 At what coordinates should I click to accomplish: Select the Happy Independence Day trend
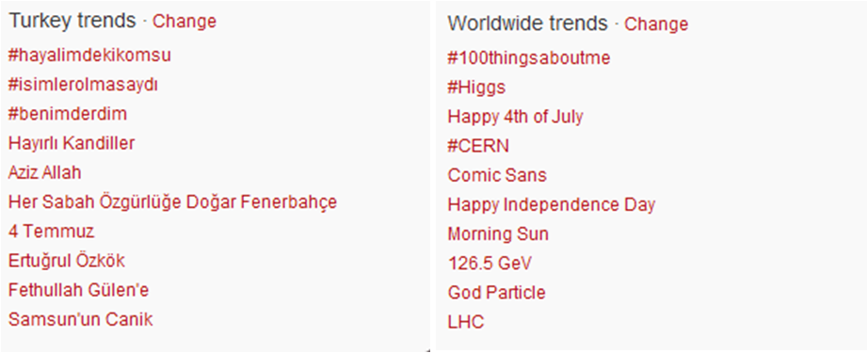[552, 204]
